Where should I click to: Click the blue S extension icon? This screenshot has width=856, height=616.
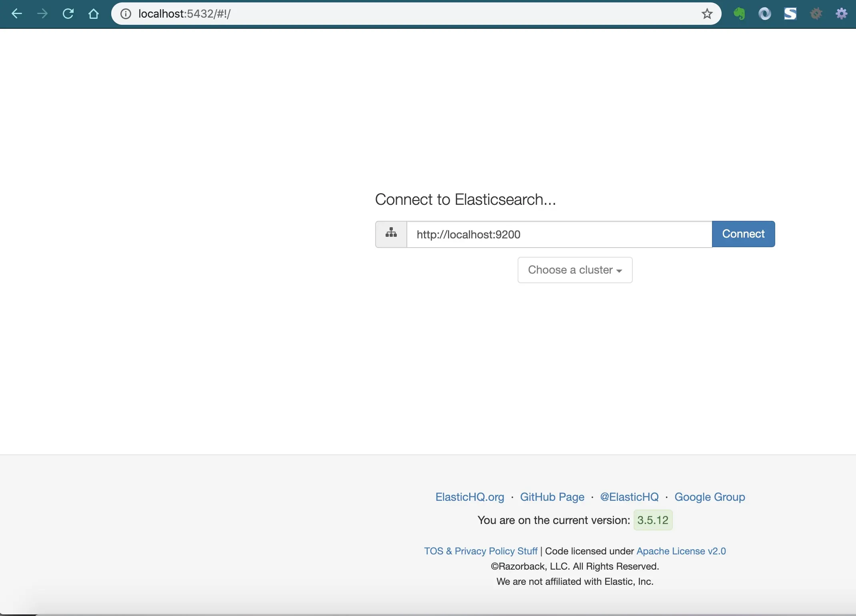[790, 14]
